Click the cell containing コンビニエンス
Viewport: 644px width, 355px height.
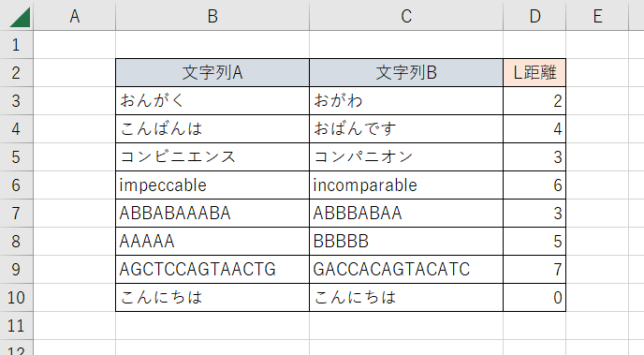(212, 157)
